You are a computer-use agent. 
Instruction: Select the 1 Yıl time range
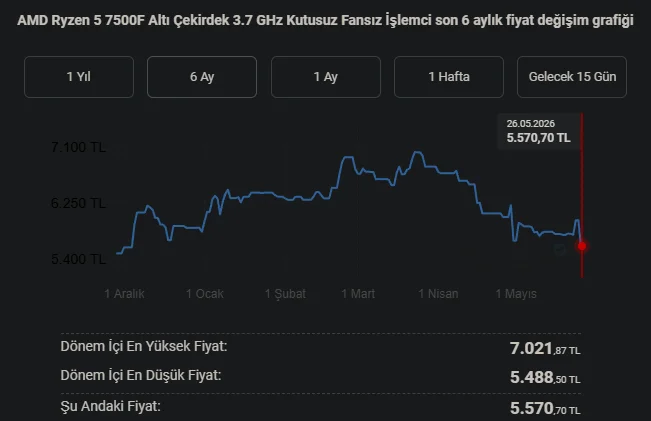tap(79, 77)
